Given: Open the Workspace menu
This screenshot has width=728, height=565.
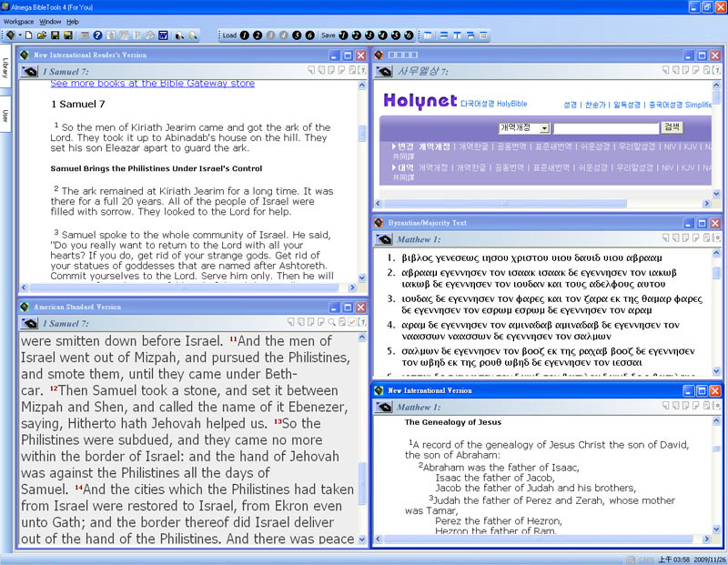Looking at the screenshot, I should (18, 22).
